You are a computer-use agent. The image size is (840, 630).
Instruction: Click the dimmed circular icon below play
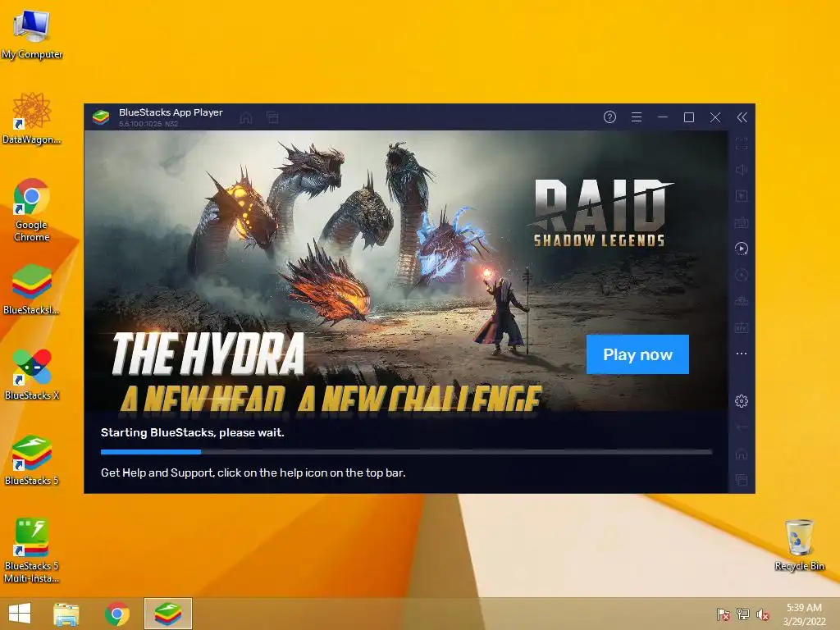pos(742,275)
